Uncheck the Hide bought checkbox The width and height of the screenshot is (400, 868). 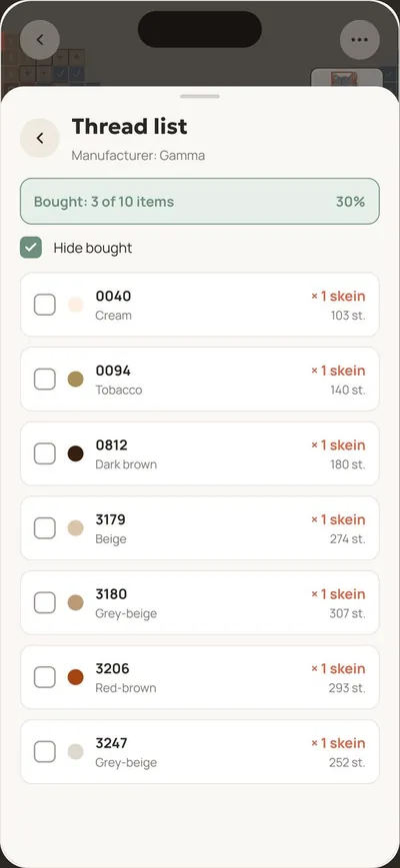point(31,248)
